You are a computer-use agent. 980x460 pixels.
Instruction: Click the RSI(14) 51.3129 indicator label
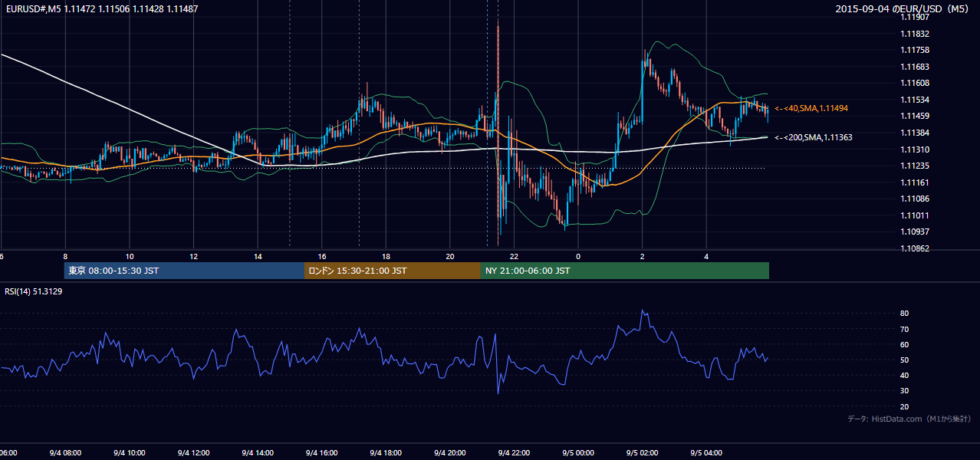(x=34, y=291)
